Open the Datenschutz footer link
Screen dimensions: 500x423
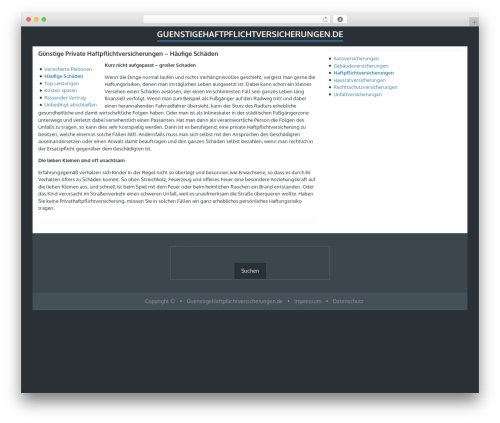pos(348,301)
